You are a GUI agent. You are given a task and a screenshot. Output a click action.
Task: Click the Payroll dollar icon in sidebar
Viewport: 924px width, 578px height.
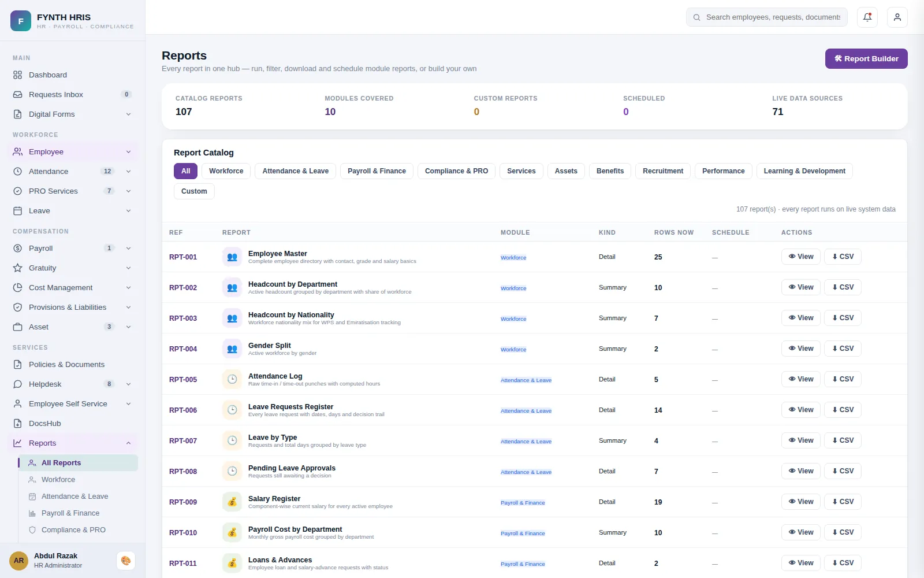(17, 249)
